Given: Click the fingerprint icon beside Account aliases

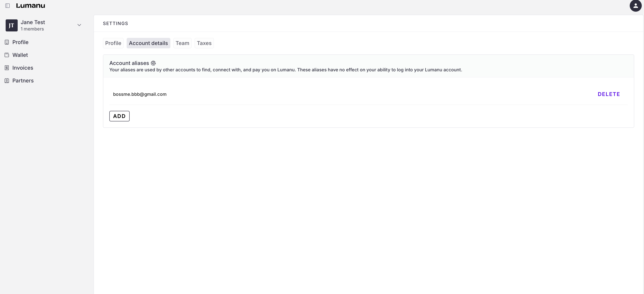Looking at the screenshot, I should tap(153, 63).
